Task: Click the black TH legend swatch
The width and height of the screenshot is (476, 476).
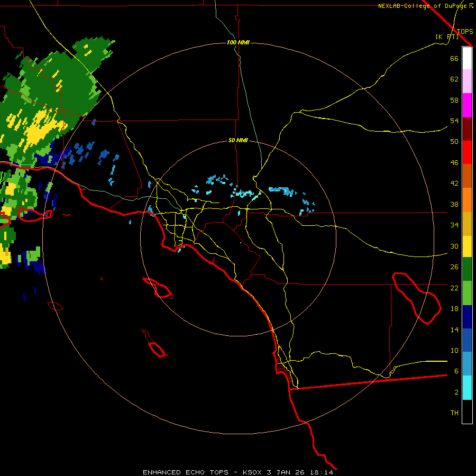Action: click(467, 411)
